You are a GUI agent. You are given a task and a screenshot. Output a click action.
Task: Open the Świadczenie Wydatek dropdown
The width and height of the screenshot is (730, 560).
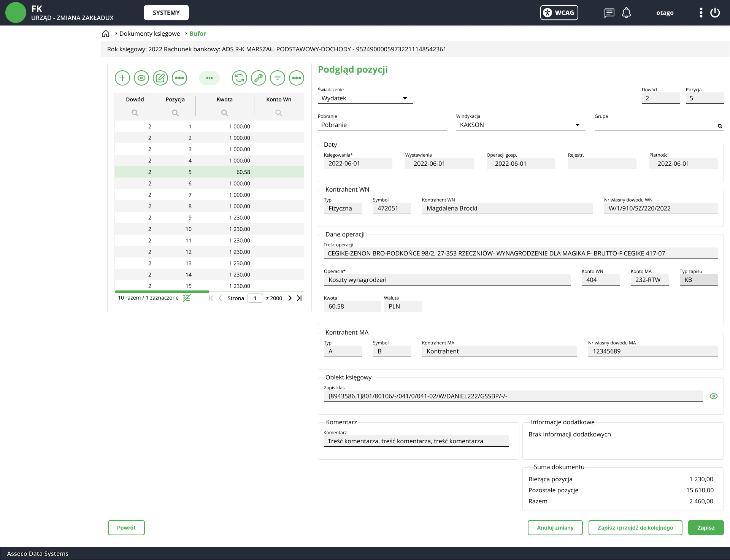(365, 98)
